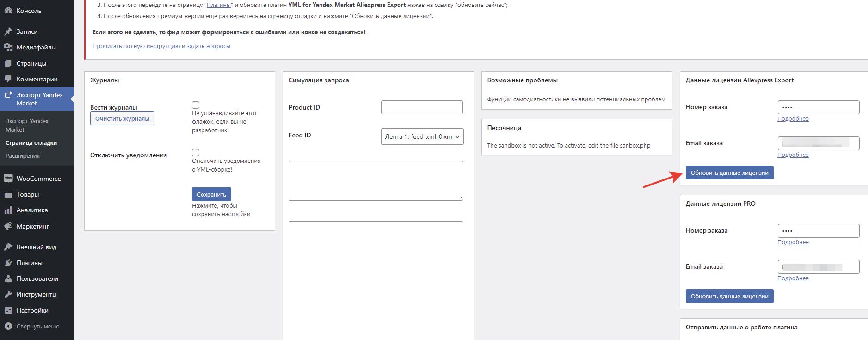Open the Feed ID dropdown list
This screenshot has height=340, width=868.
422,136
